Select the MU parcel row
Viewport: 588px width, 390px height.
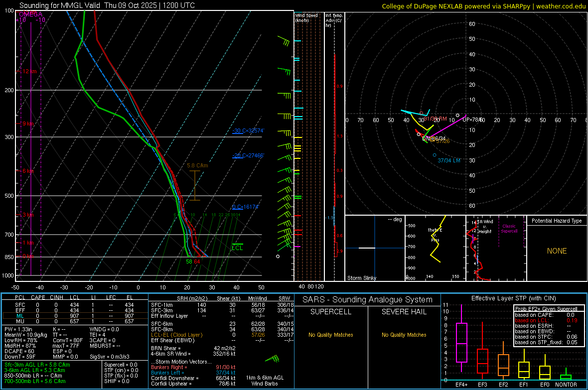tap(75, 321)
